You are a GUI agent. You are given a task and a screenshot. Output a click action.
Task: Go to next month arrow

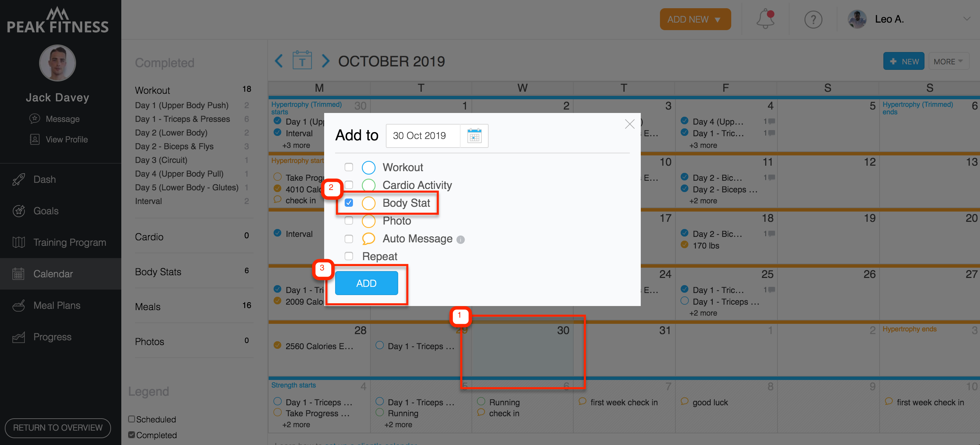325,61
